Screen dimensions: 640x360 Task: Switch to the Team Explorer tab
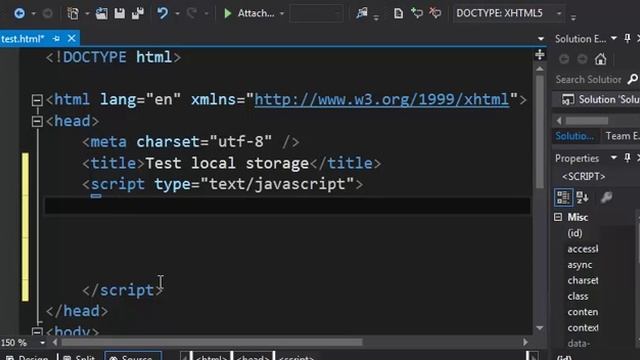(622, 136)
